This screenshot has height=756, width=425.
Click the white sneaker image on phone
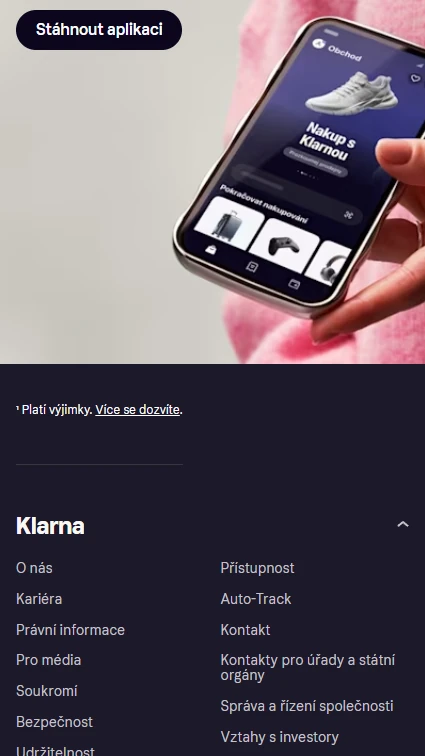point(352,93)
